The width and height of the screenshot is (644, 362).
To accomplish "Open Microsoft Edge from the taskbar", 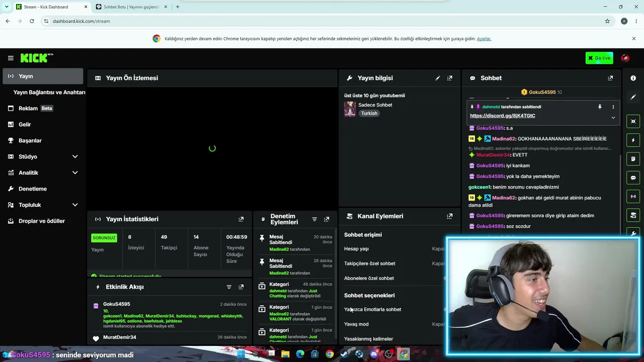I will point(300,354).
